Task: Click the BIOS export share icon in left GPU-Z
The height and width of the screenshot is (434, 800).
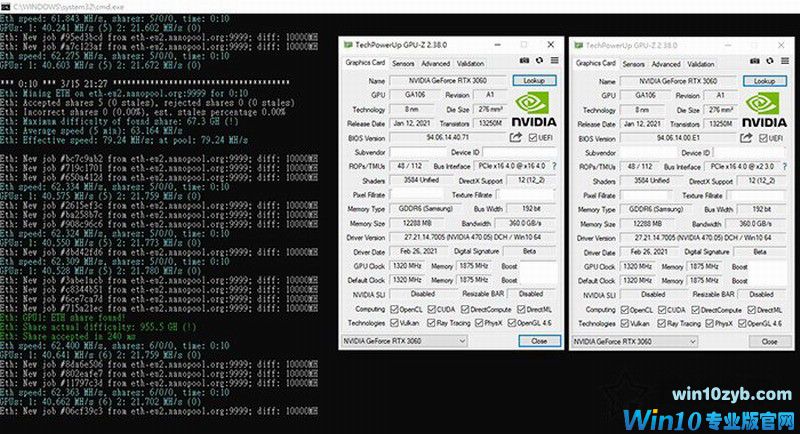Action: pyautogui.click(x=517, y=137)
